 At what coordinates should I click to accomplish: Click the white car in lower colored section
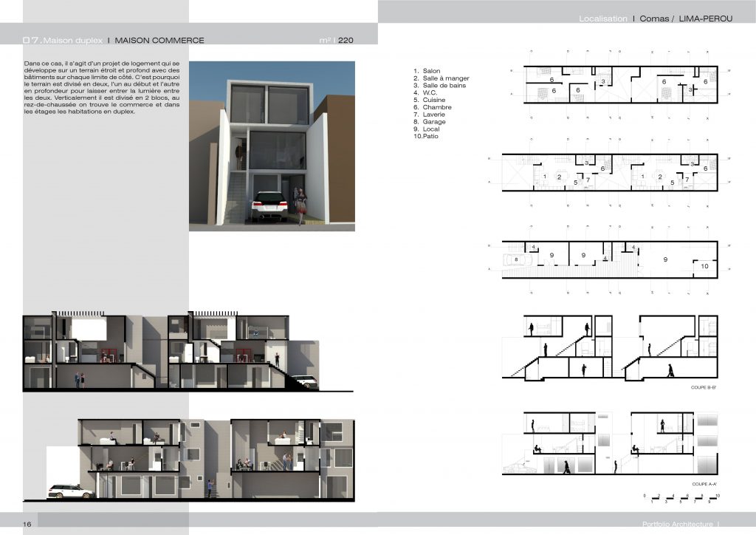pyautogui.click(x=71, y=491)
